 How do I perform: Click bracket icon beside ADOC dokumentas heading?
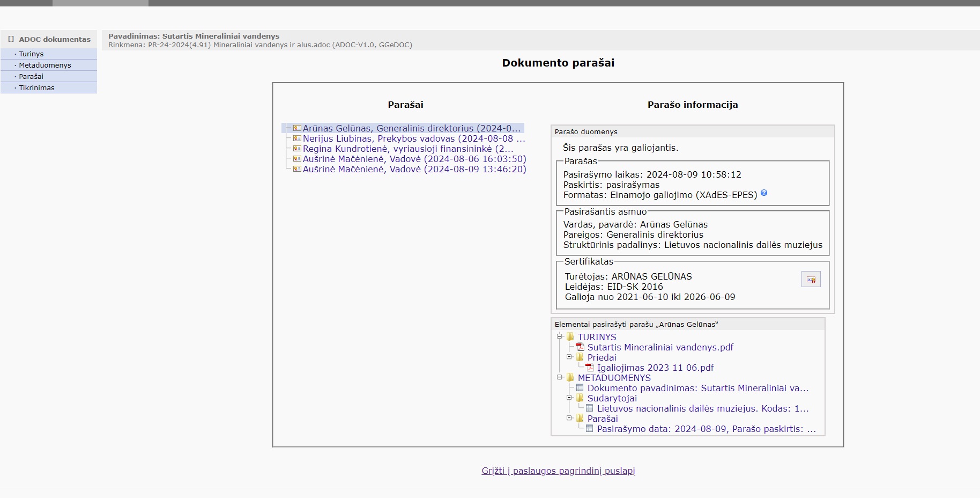pyautogui.click(x=11, y=39)
